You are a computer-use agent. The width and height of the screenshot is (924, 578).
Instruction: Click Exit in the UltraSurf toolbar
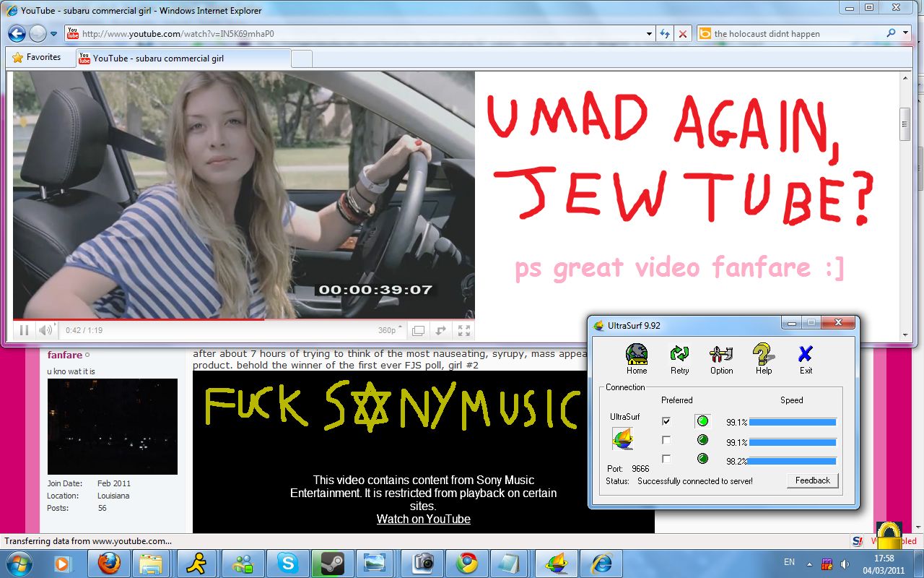click(x=806, y=359)
